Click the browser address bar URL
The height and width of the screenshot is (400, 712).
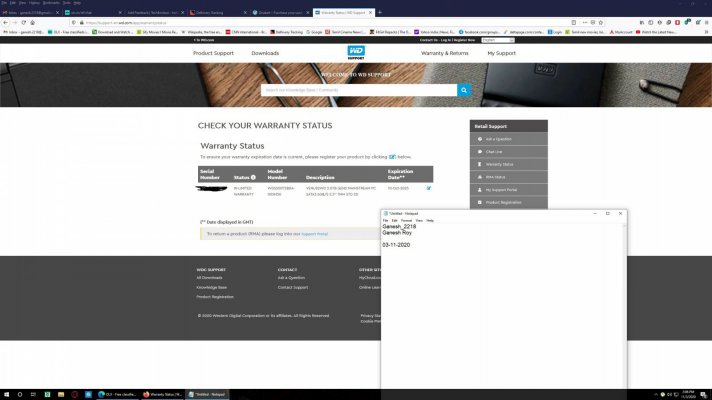tap(318, 22)
